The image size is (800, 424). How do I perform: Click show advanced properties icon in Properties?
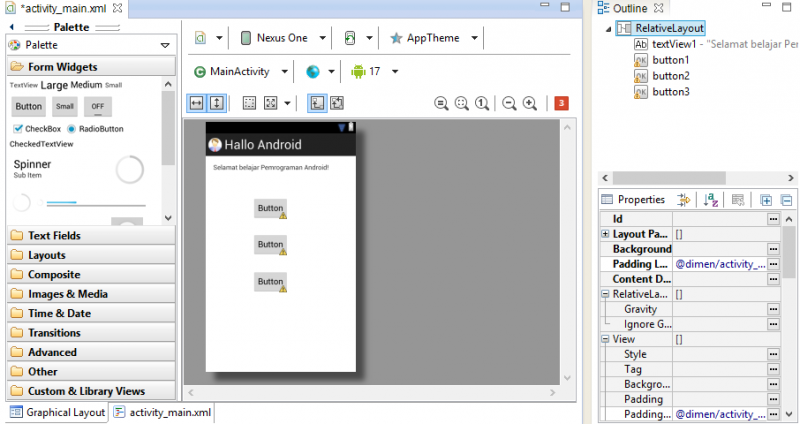coord(684,200)
